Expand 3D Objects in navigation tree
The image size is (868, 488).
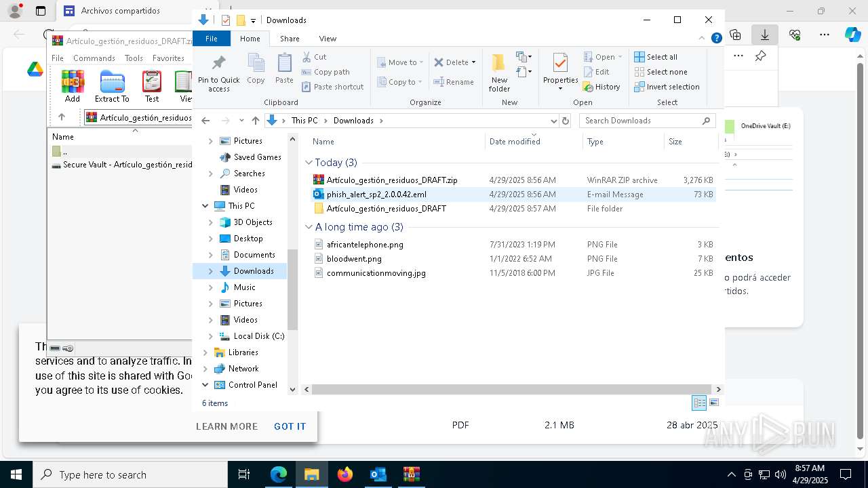210,222
